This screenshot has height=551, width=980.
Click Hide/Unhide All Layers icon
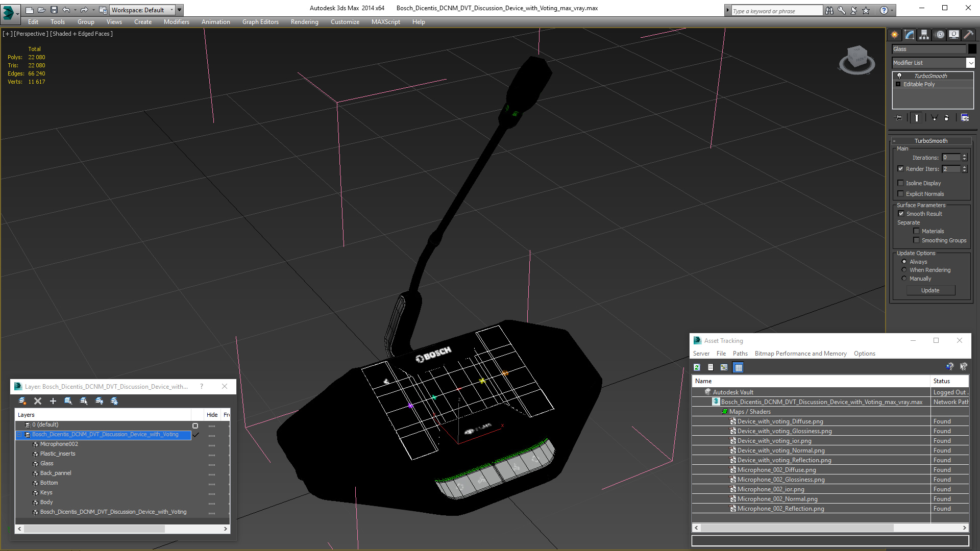tap(100, 401)
